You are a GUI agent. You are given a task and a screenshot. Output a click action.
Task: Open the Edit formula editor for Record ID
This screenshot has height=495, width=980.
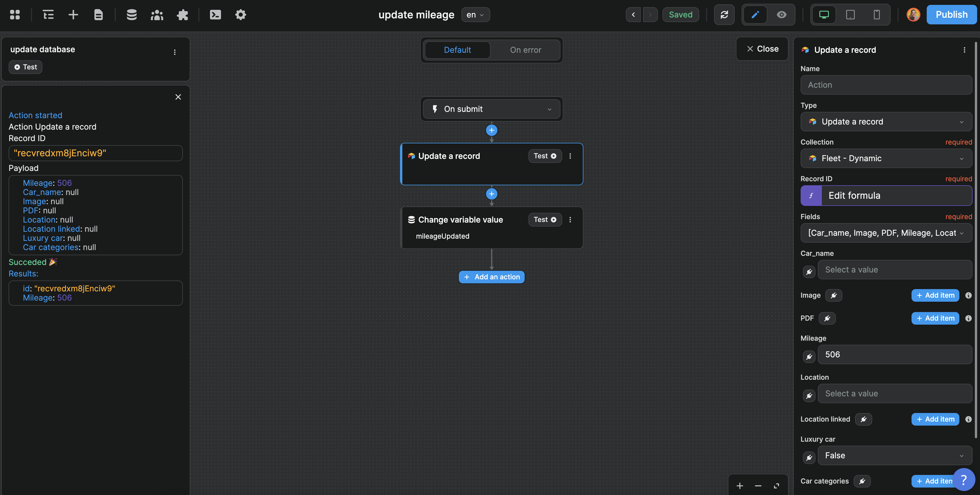(886, 195)
